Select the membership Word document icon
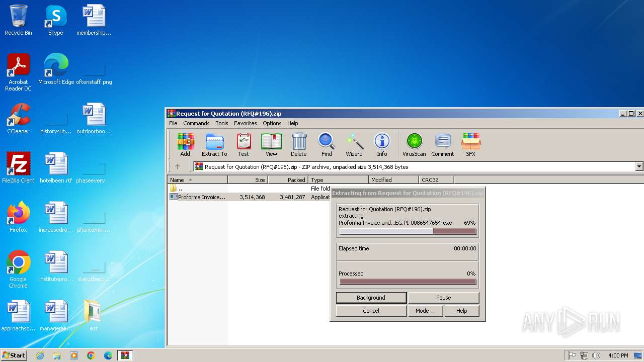644x362 pixels. pyautogui.click(x=94, y=20)
